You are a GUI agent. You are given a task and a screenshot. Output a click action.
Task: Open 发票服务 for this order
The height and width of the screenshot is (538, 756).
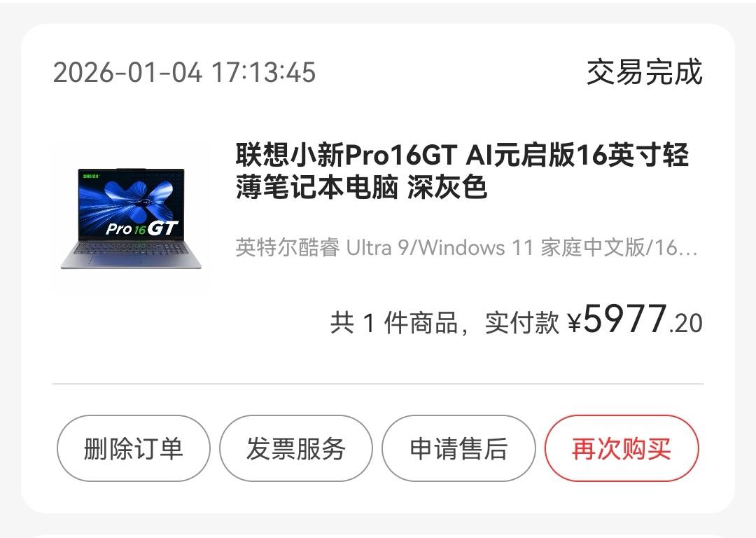pyautogui.click(x=296, y=448)
